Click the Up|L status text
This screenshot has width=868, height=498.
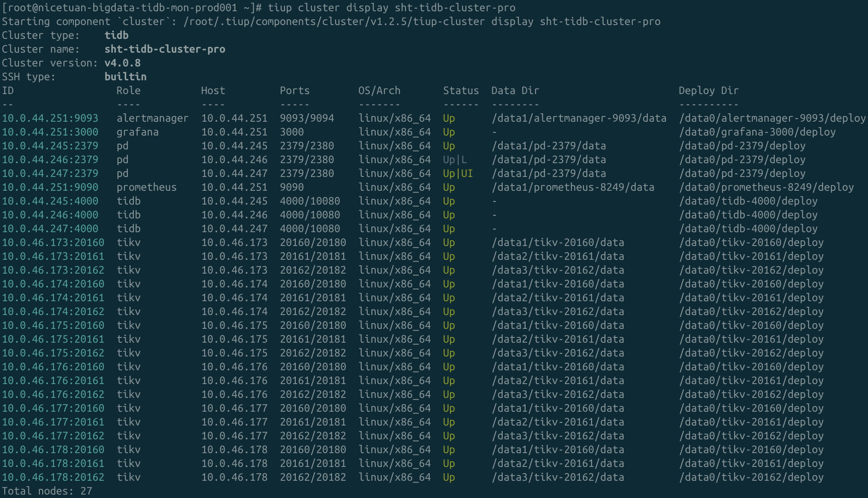(x=455, y=160)
